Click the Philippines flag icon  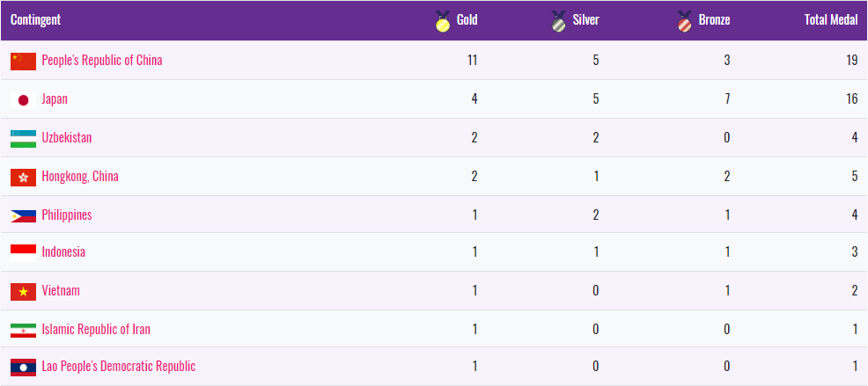coord(24,215)
